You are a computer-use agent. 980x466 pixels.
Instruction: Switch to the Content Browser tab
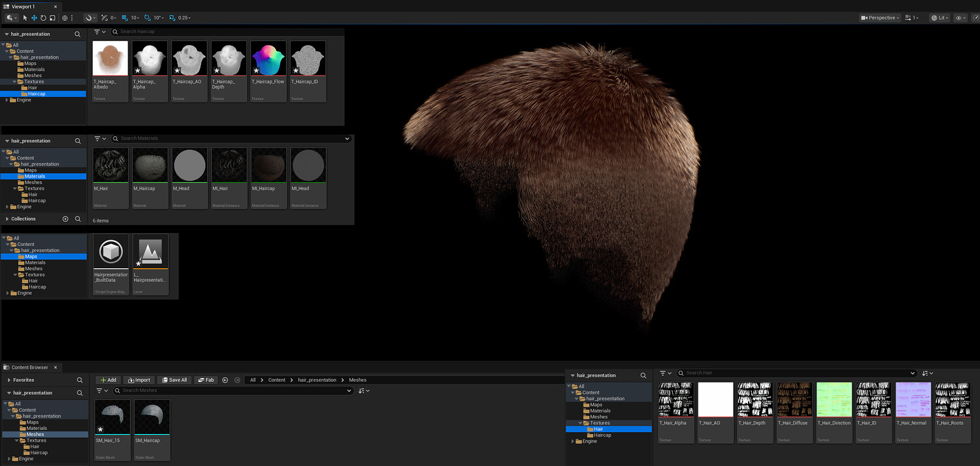click(x=29, y=367)
